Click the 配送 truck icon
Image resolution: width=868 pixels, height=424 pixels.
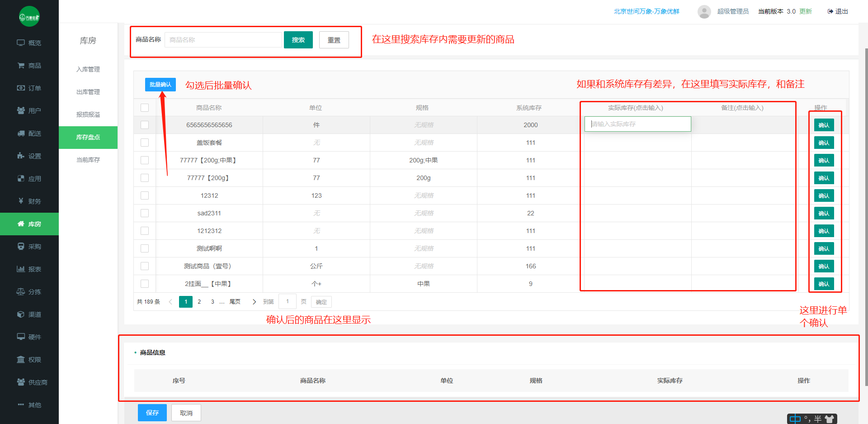click(21, 133)
